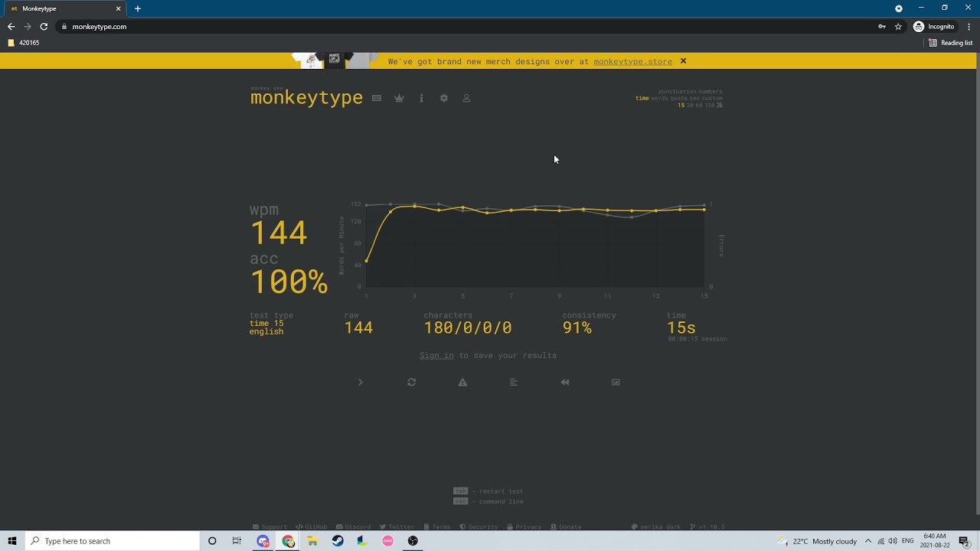Click wpm result value 144
The image size is (980, 551).
pos(279,233)
